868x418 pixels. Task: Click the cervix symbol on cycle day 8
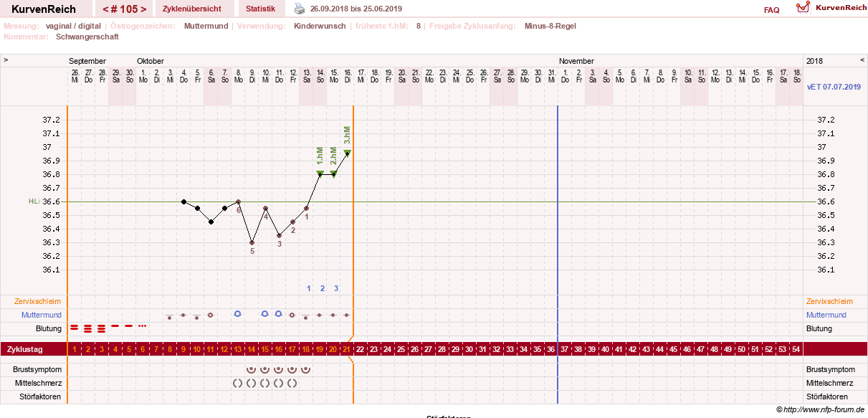pos(169,316)
